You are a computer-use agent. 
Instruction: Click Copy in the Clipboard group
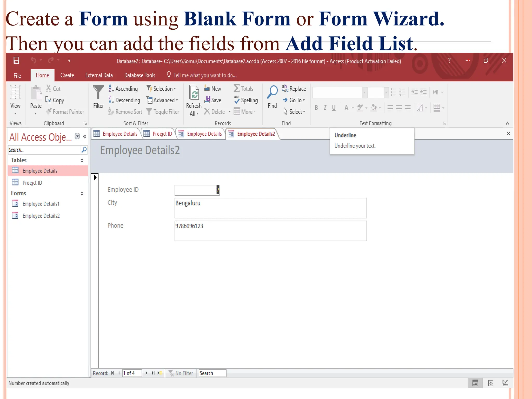tap(55, 100)
